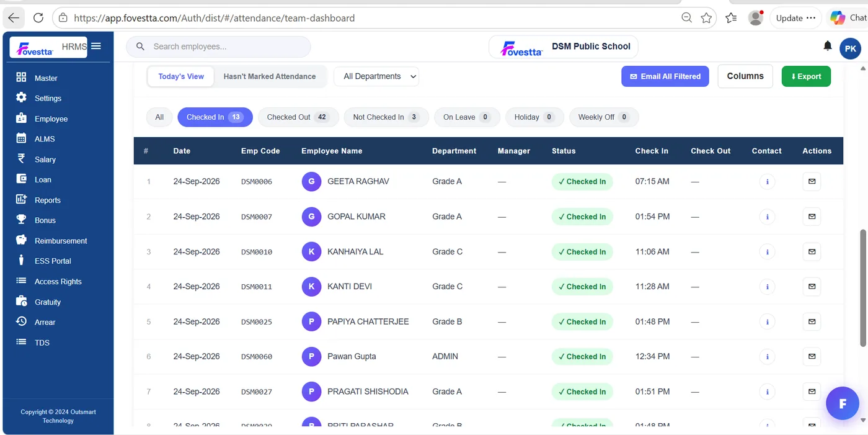Select the Checked In filter chip
The height and width of the screenshot is (435, 868).
click(215, 117)
